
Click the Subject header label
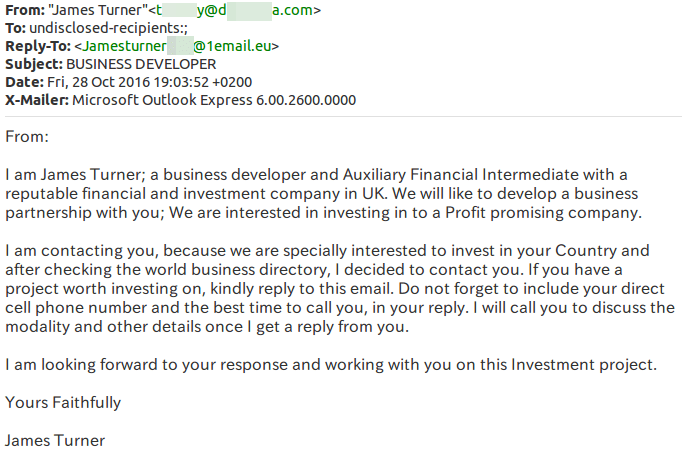(34, 65)
